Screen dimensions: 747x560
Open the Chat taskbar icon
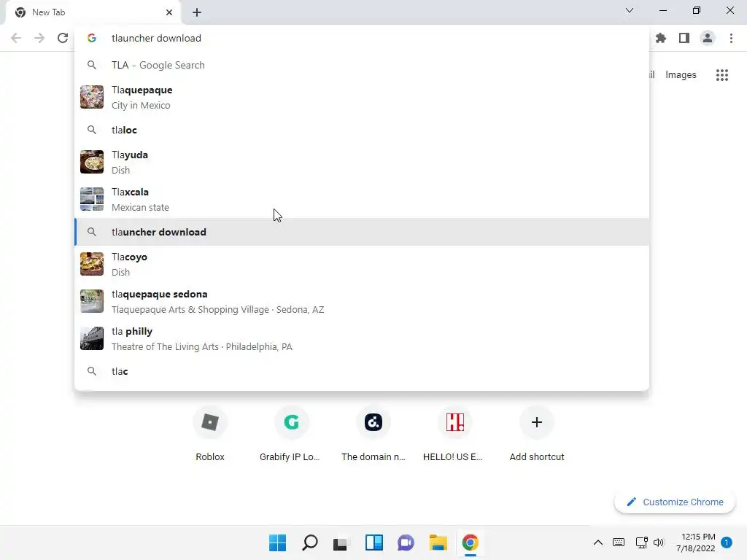[406, 542]
